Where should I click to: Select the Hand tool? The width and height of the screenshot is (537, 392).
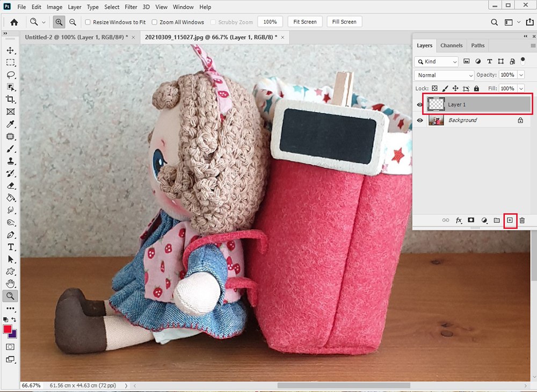click(10, 284)
